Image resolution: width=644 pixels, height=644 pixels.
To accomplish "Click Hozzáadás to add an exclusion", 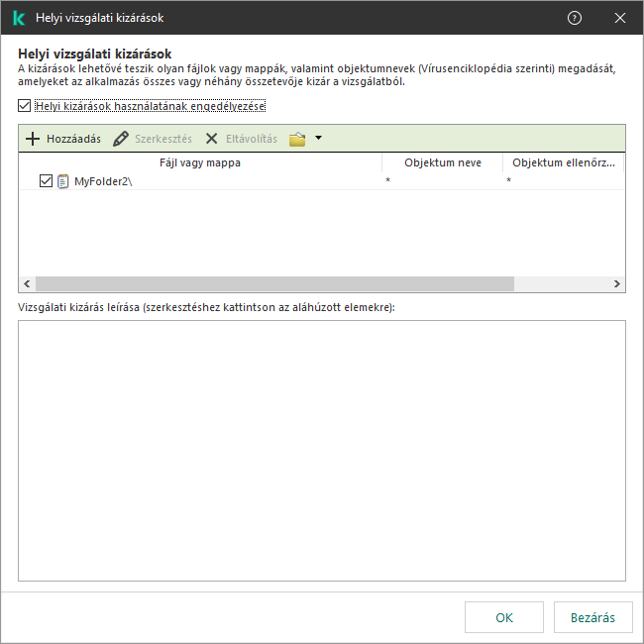I will (63, 139).
